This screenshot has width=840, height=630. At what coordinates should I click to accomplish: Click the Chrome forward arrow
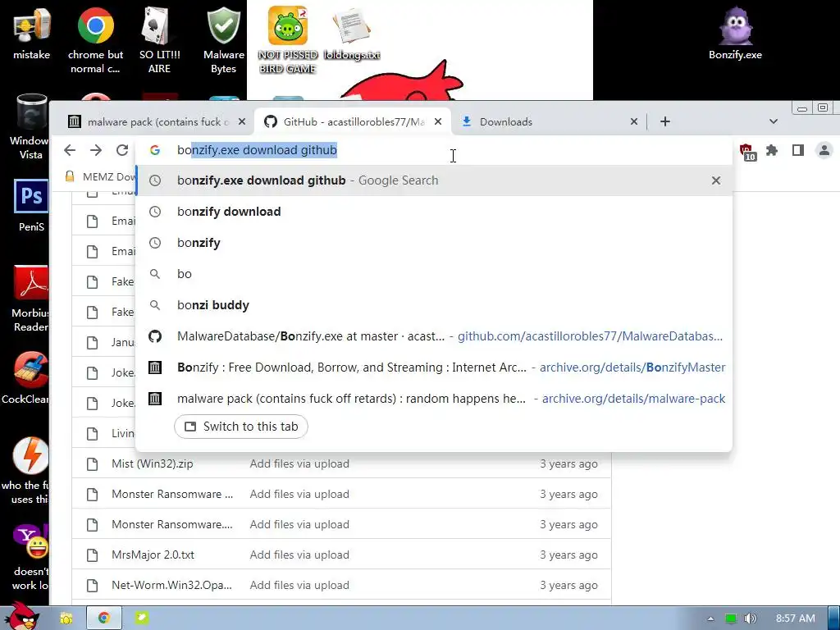96,150
